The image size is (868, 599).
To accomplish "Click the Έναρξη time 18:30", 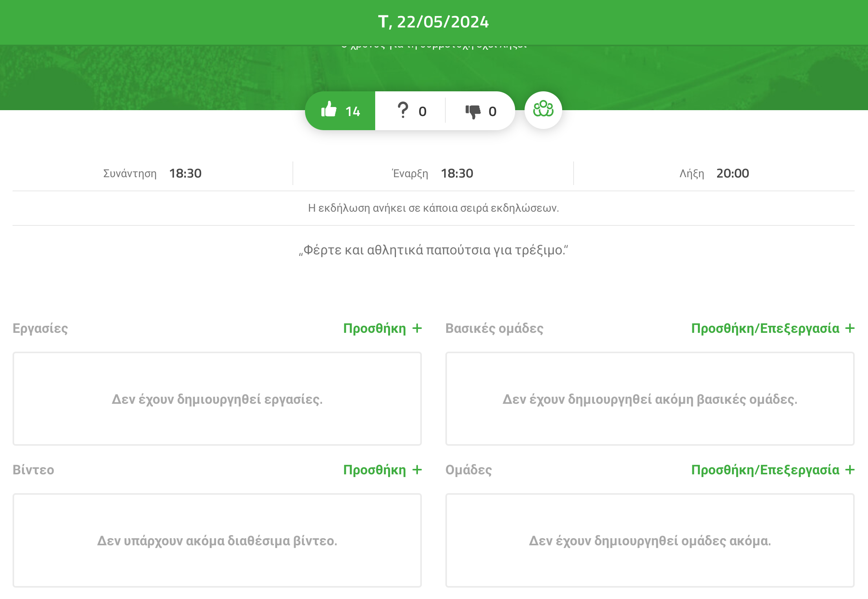I will [x=457, y=173].
